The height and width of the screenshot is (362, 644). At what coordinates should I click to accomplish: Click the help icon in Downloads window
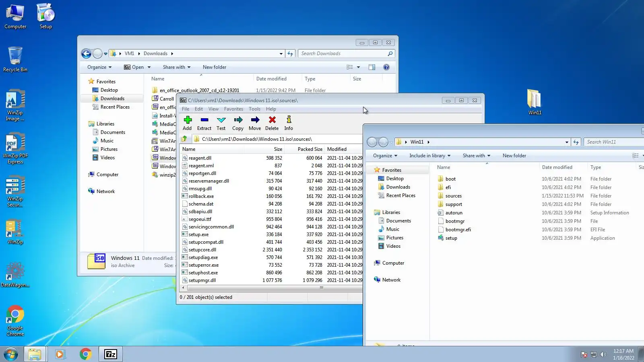[386, 67]
